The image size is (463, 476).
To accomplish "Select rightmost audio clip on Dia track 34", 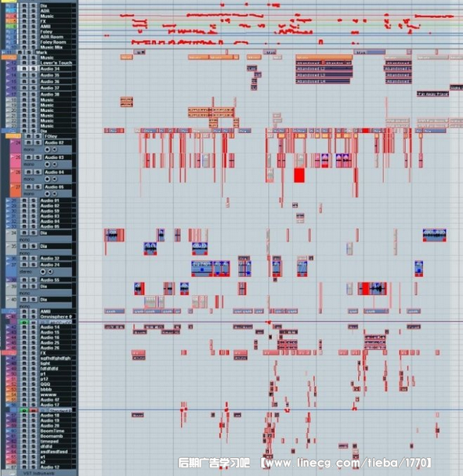I will (x=435, y=236).
